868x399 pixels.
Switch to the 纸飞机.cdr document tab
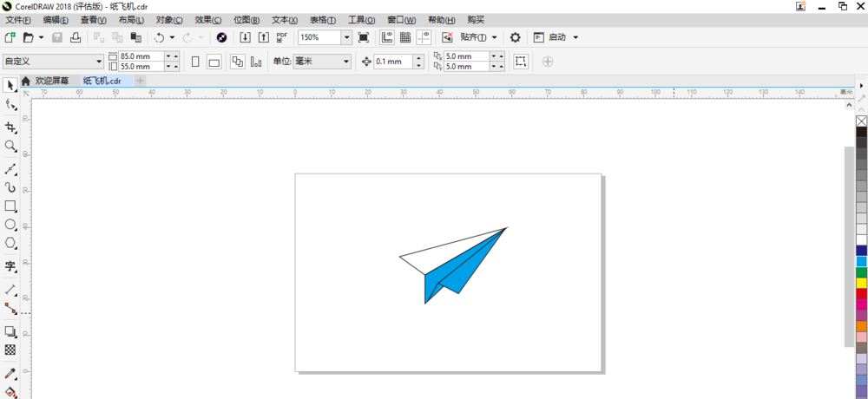coord(102,81)
